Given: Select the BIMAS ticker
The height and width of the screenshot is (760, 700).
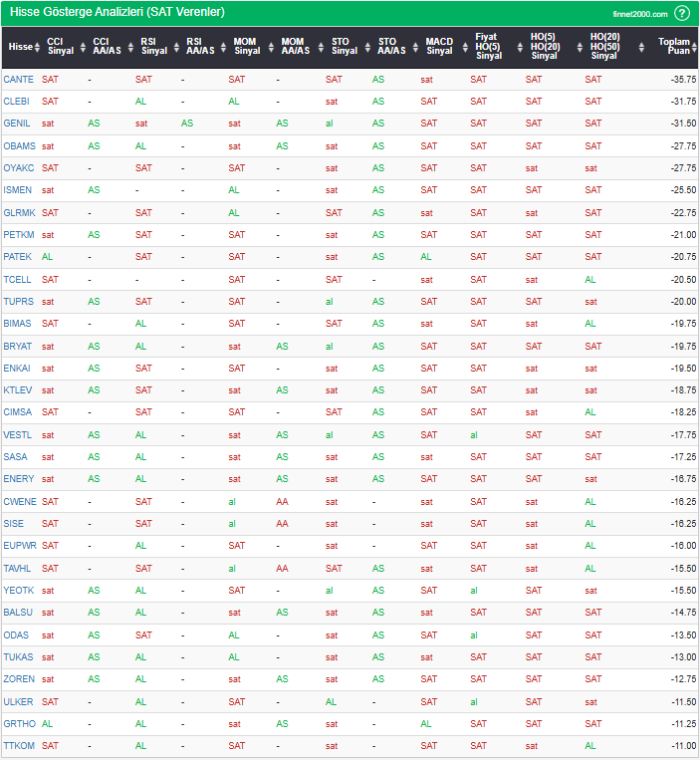Looking at the screenshot, I should point(17,323).
